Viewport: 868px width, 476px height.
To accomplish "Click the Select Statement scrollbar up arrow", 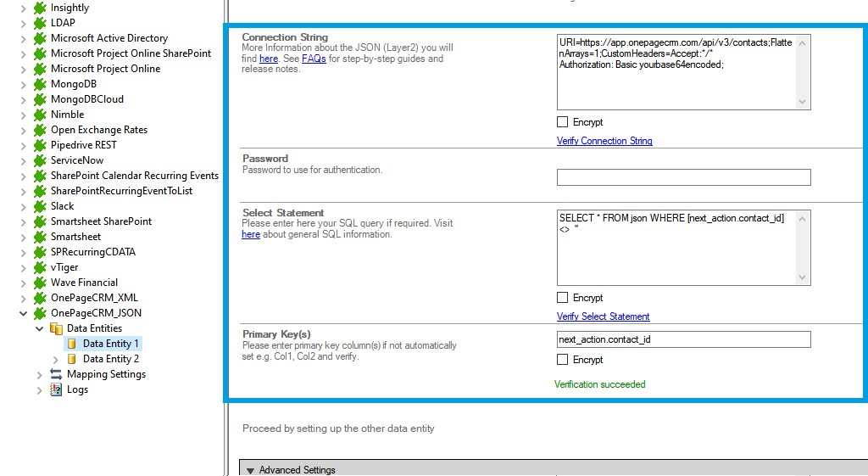I will (x=802, y=218).
